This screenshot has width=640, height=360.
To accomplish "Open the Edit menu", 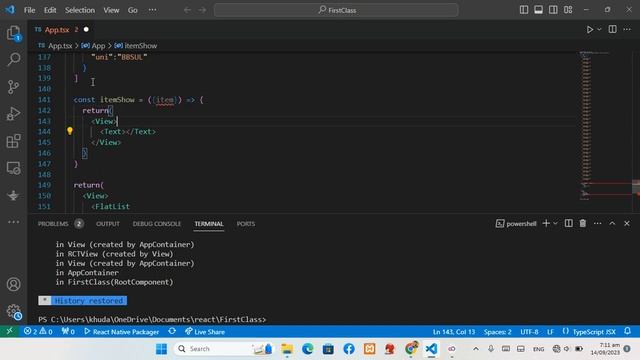I will pos(50,10).
